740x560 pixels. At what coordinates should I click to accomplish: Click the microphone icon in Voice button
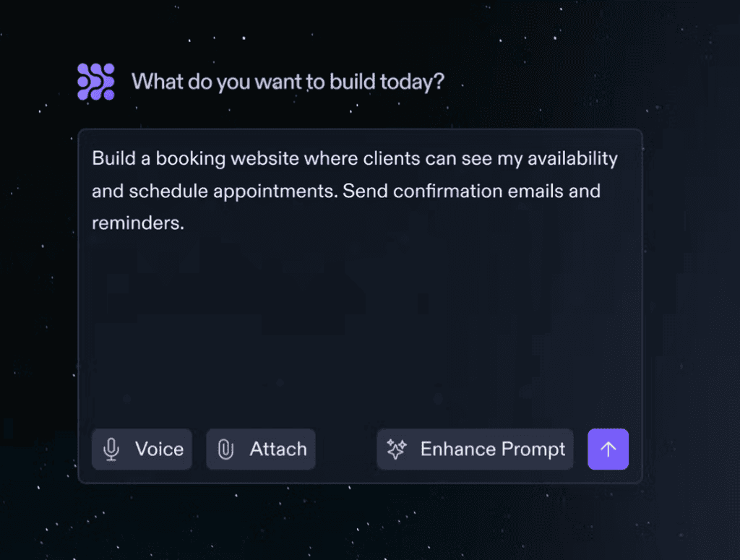coord(111,449)
